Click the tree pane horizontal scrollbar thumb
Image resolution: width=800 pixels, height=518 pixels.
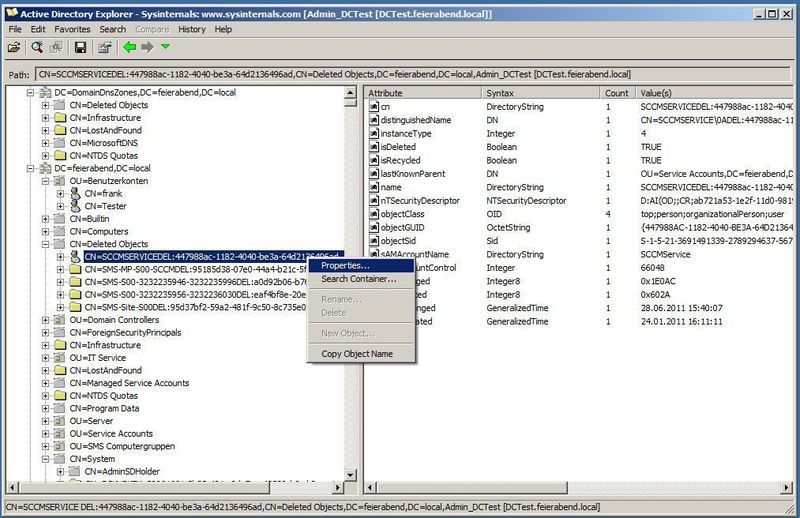[144, 488]
